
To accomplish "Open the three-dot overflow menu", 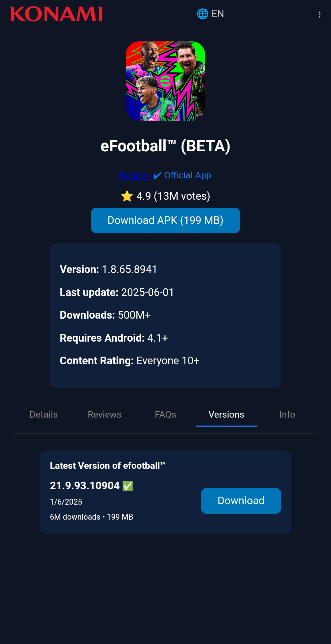I will click(x=320, y=15).
